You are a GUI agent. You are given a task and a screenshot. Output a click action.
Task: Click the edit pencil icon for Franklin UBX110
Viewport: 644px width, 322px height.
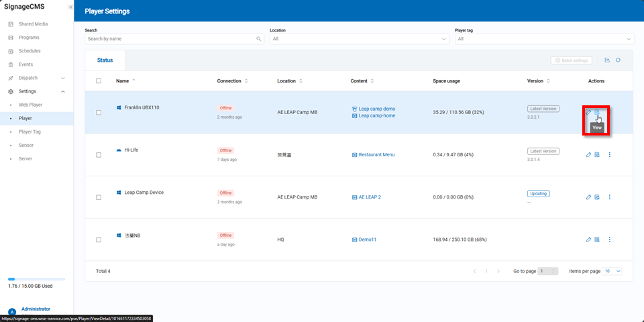coord(588,112)
